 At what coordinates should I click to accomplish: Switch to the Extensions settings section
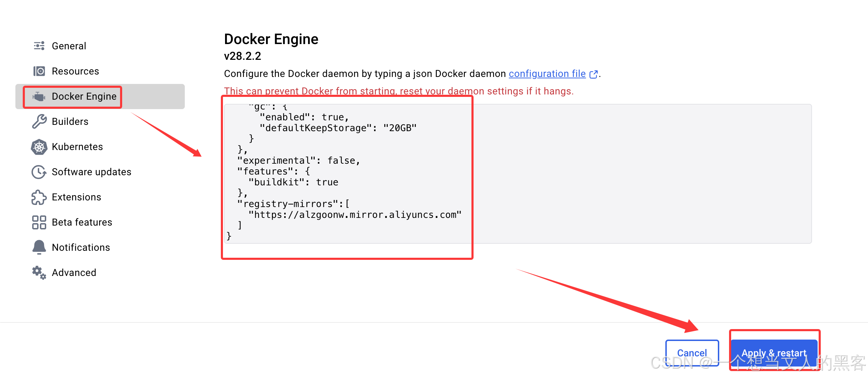coord(76,197)
